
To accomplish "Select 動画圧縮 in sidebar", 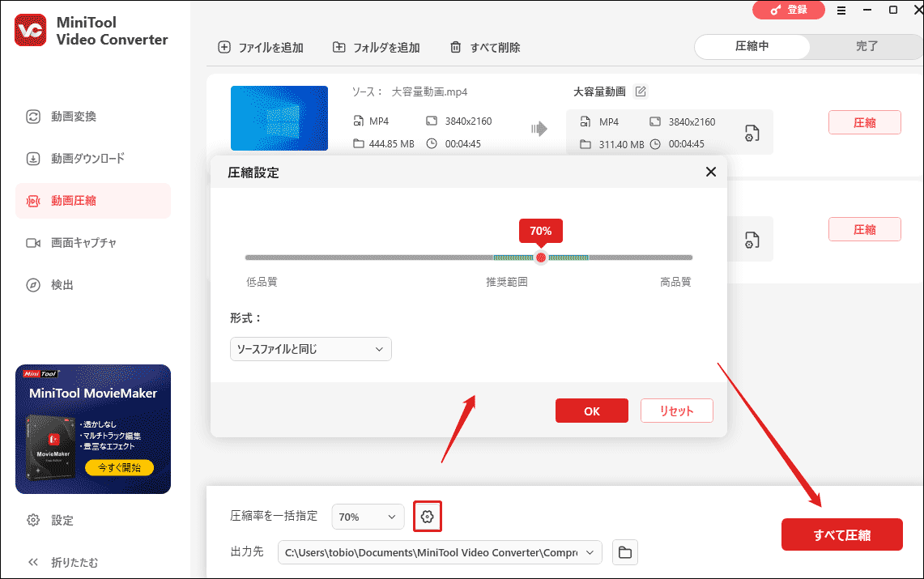I will pyautogui.click(x=93, y=201).
